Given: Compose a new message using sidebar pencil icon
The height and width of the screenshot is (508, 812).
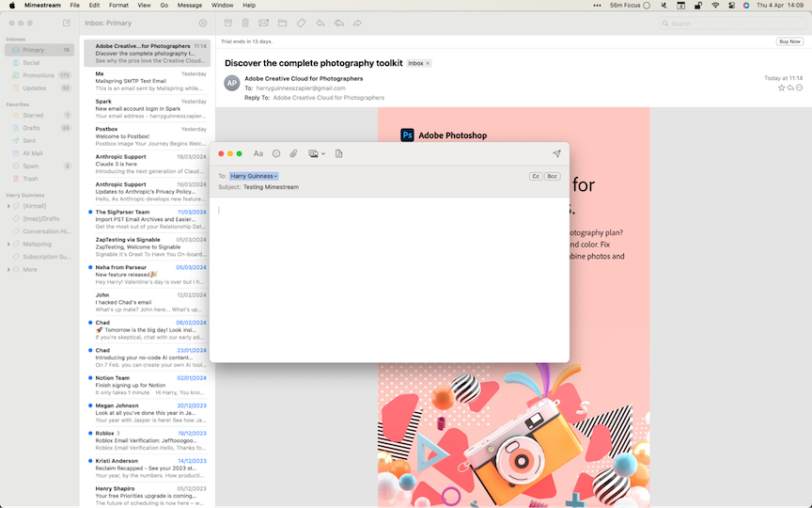Looking at the screenshot, I should point(67,23).
